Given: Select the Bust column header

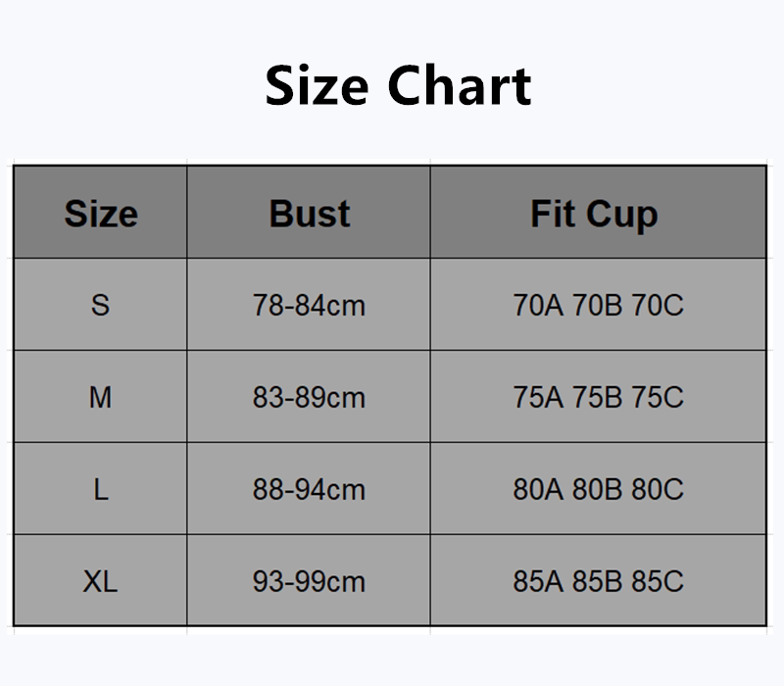Looking at the screenshot, I should 309,214.
